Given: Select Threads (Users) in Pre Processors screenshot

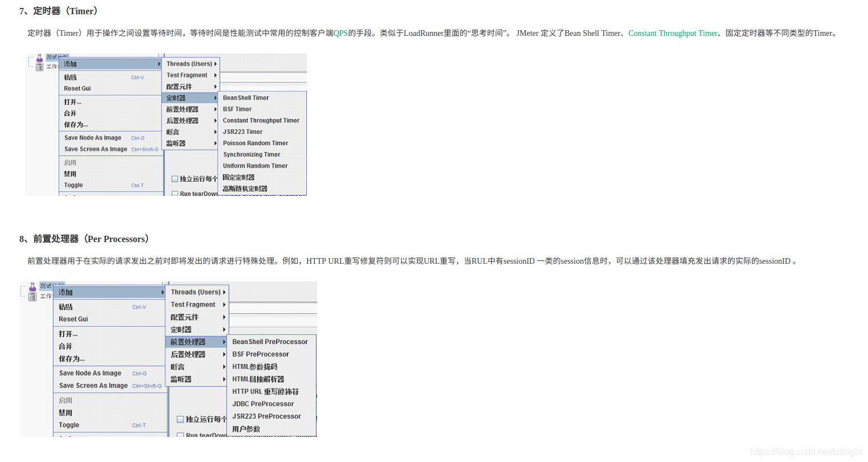Looking at the screenshot, I should click(x=197, y=292).
